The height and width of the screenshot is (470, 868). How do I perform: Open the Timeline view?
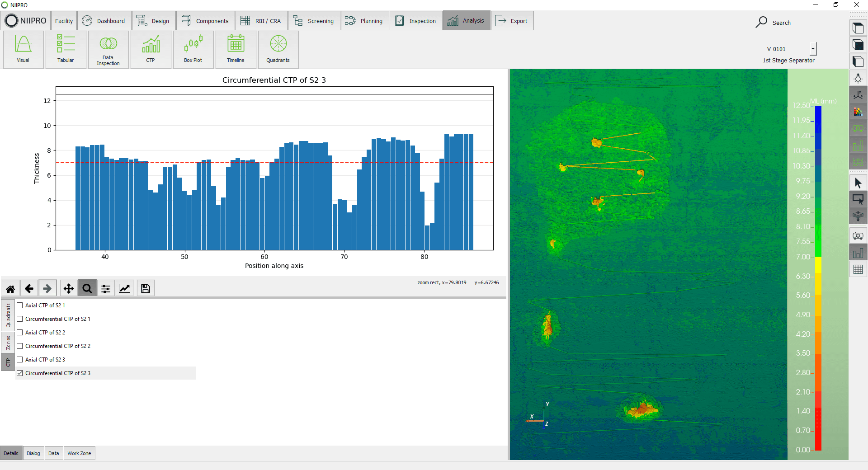tap(236, 50)
